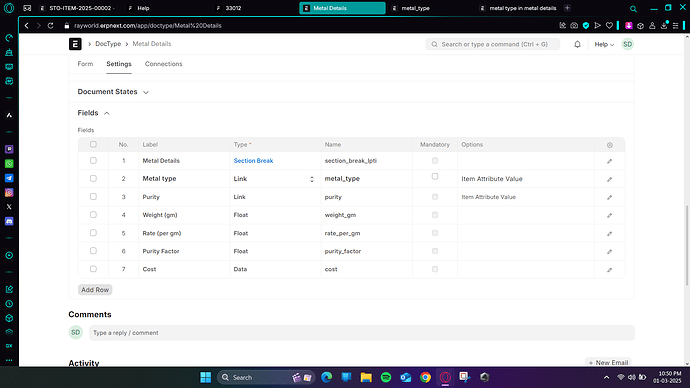This screenshot has height=388, width=690.
Task: Click the comment reply input box
Action: tap(362, 333)
